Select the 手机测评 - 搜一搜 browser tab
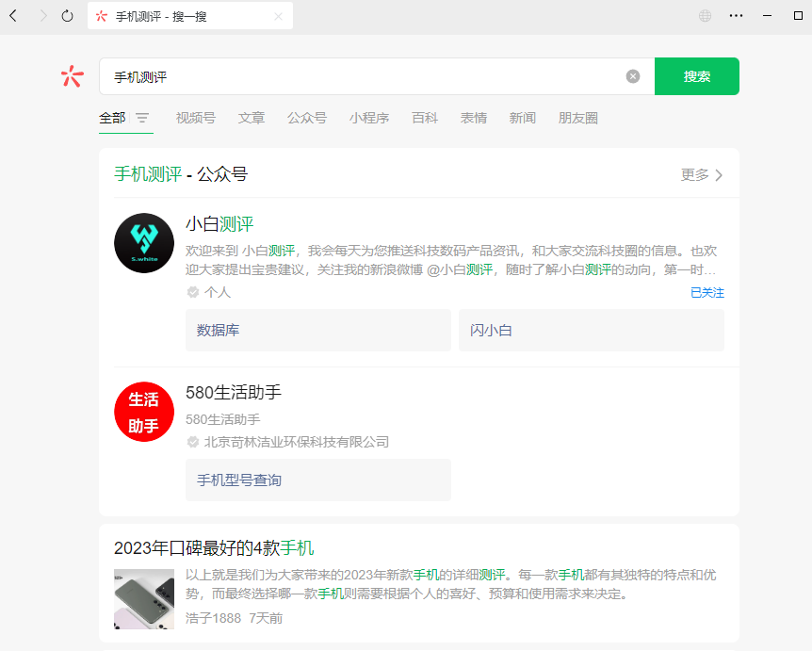812x651 pixels. tap(190, 16)
